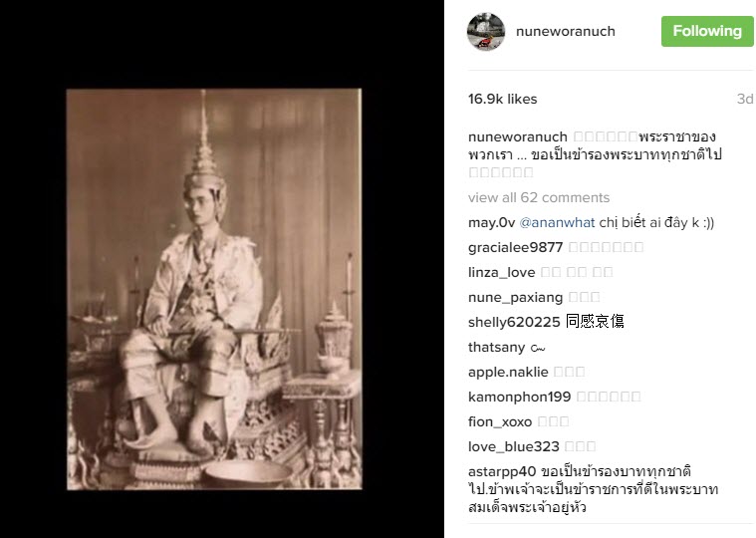The height and width of the screenshot is (538, 756).
Task: Visit apple.naklie commenter profile
Action: pyautogui.click(x=508, y=373)
